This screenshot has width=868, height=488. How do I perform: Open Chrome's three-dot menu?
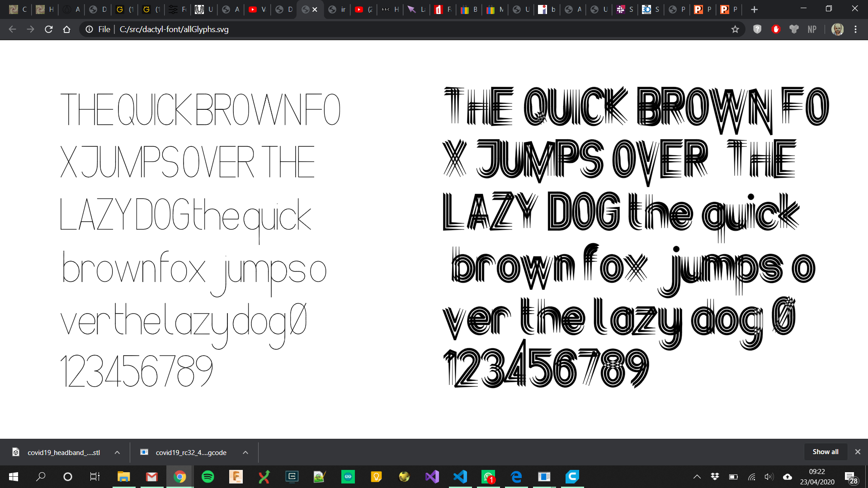[x=855, y=29]
